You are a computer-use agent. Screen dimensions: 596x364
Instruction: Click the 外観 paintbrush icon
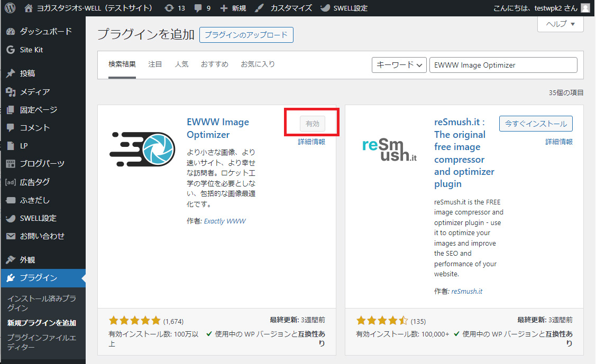pos(11,260)
